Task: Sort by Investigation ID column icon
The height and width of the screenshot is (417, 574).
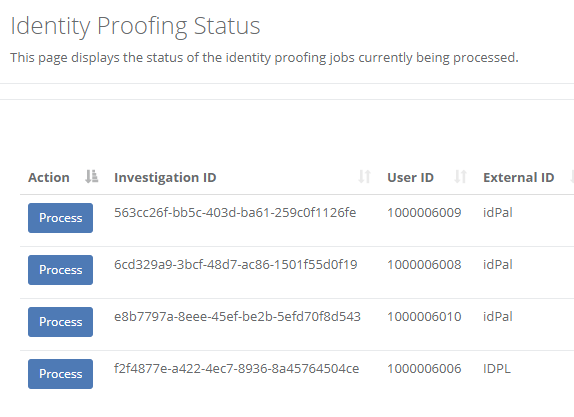Action: pos(364,177)
